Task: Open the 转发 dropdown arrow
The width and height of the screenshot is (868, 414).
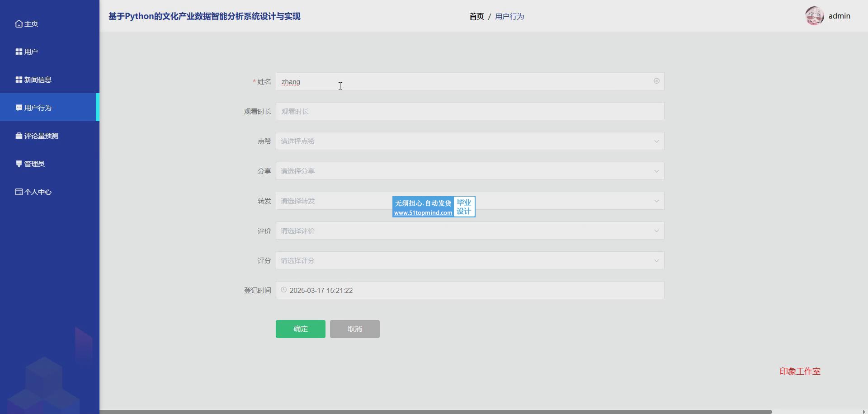Action: coord(656,201)
